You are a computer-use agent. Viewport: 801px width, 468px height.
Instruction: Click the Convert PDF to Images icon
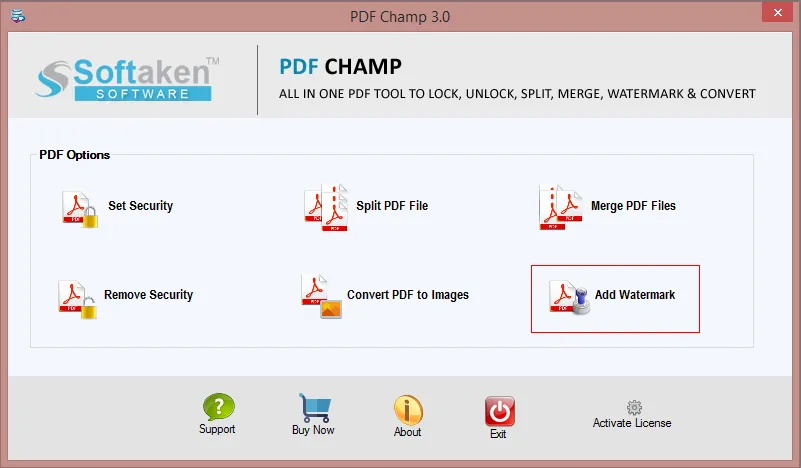point(321,296)
